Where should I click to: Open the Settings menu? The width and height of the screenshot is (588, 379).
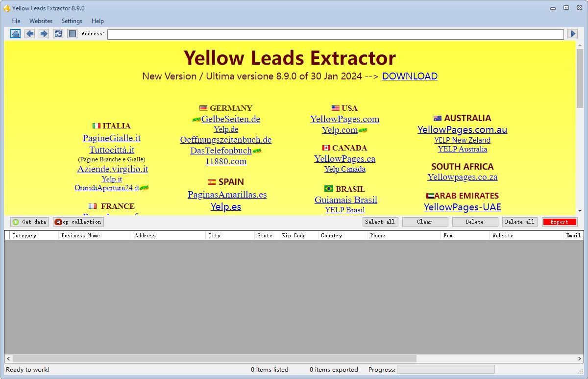72,21
